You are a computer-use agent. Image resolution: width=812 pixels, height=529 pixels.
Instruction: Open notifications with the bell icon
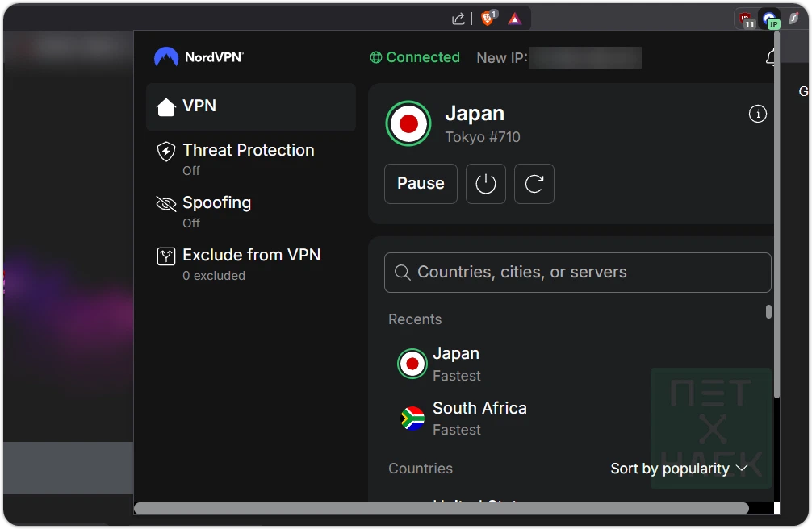click(772, 57)
